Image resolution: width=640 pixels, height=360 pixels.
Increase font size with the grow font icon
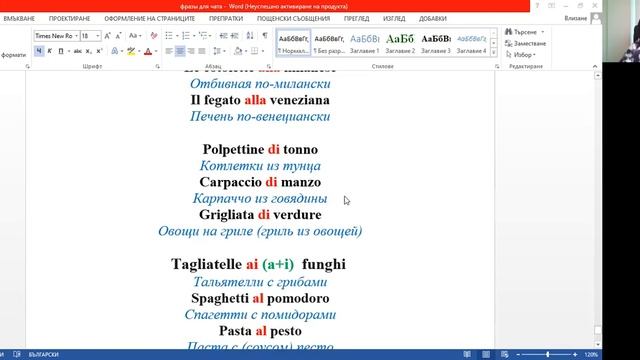tap(107, 36)
